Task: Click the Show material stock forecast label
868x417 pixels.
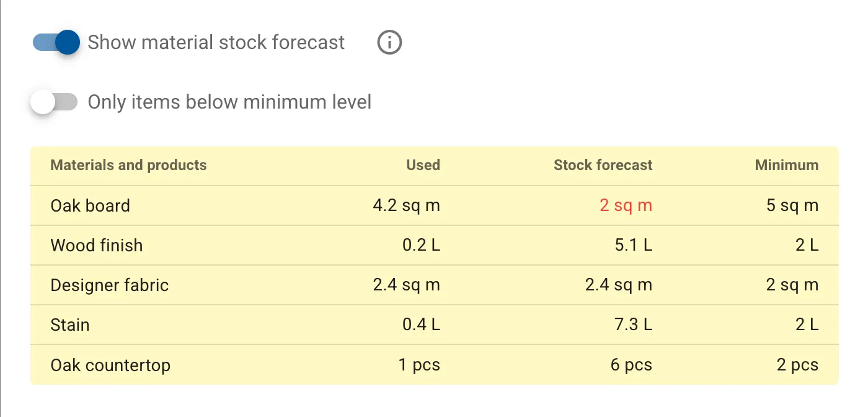Action: tap(216, 42)
